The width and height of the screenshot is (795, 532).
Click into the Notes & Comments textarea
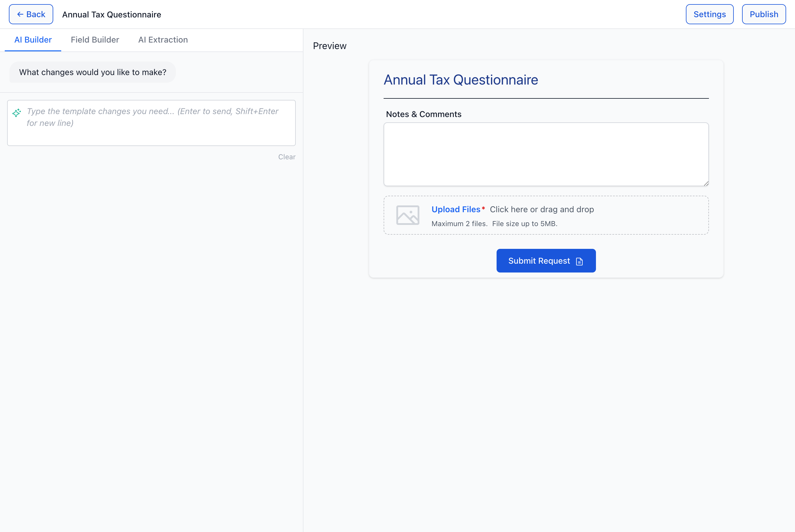546,154
